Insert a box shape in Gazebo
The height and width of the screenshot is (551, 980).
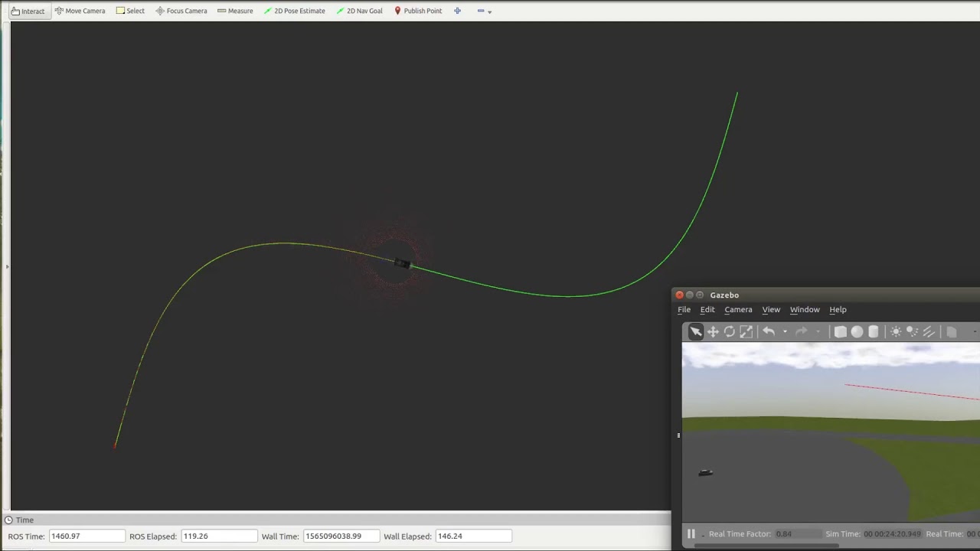[840, 331]
